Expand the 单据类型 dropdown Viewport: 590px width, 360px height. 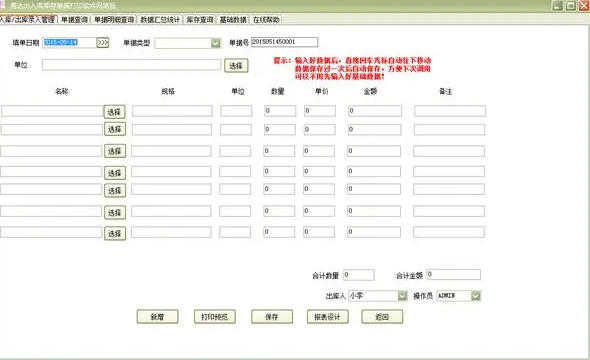point(216,43)
